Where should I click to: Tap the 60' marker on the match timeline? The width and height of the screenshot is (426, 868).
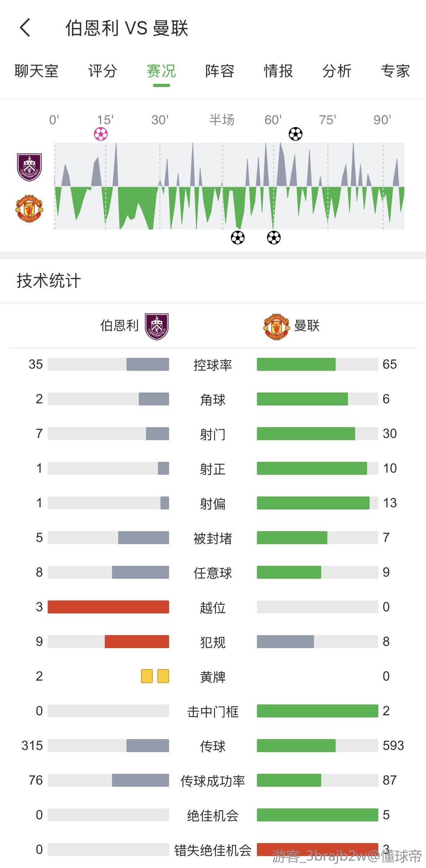(x=273, y=120)
